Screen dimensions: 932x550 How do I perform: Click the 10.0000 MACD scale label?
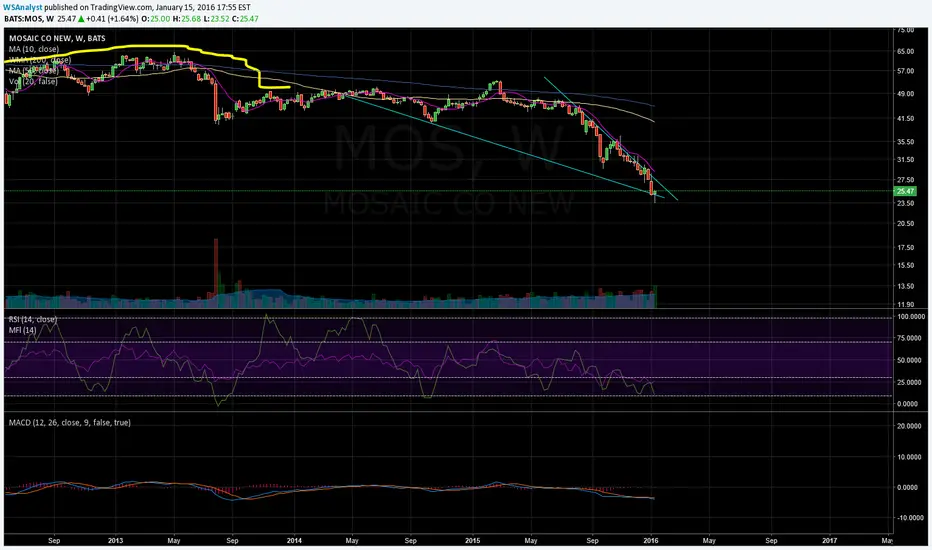pos(911,457)
